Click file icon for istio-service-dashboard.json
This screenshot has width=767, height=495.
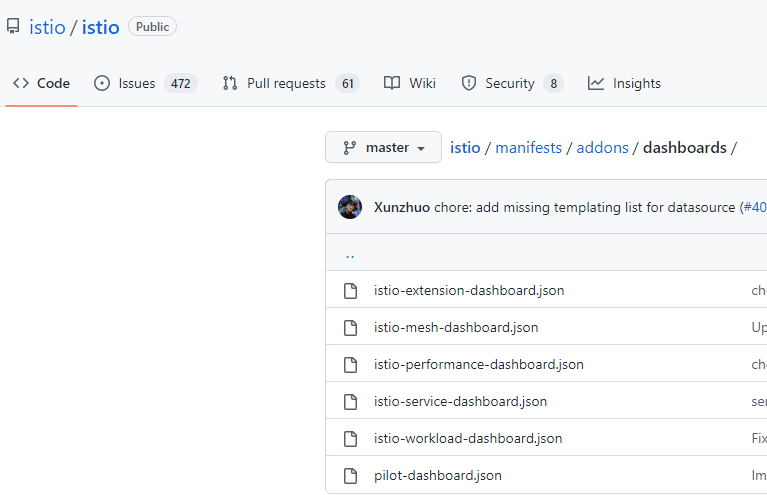(350, 402)
